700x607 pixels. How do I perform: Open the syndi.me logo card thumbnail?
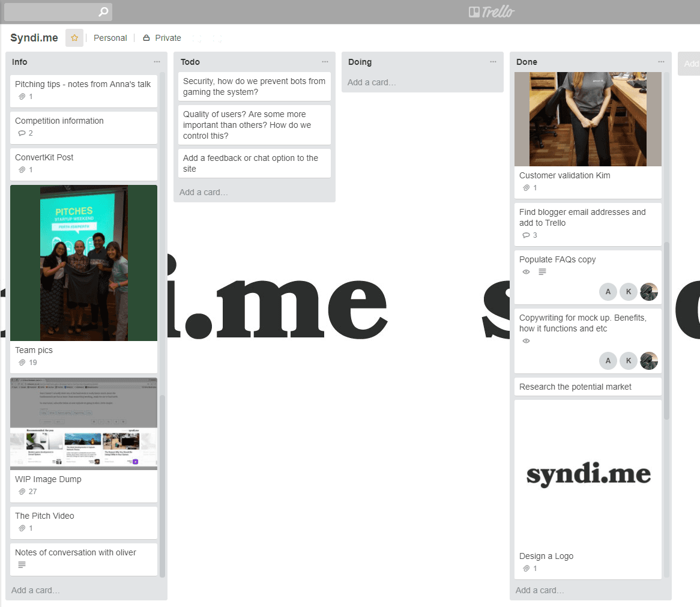click(x=588, y=474)
